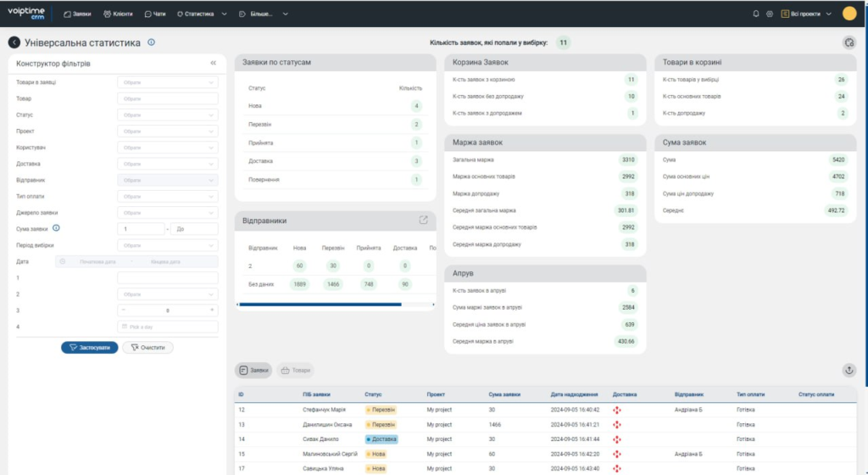This screenshot has width=868, height=475.
Task: Click the Очистити button
Action: (x=147, y=348)
